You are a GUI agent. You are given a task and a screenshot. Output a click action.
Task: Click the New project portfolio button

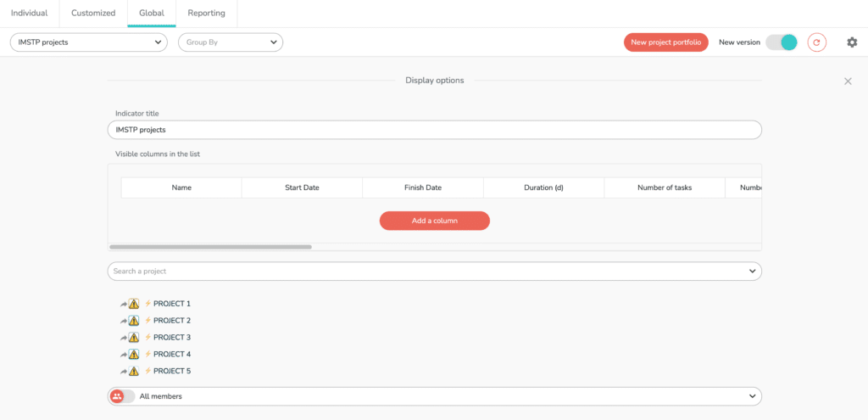[666, 42]
